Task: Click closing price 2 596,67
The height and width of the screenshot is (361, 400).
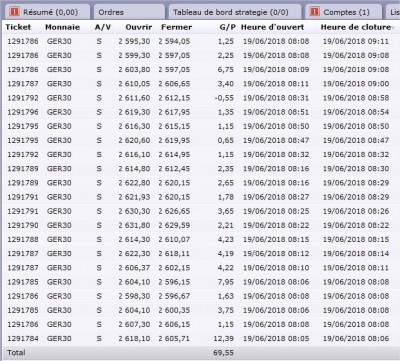Action: coord(174,296)
